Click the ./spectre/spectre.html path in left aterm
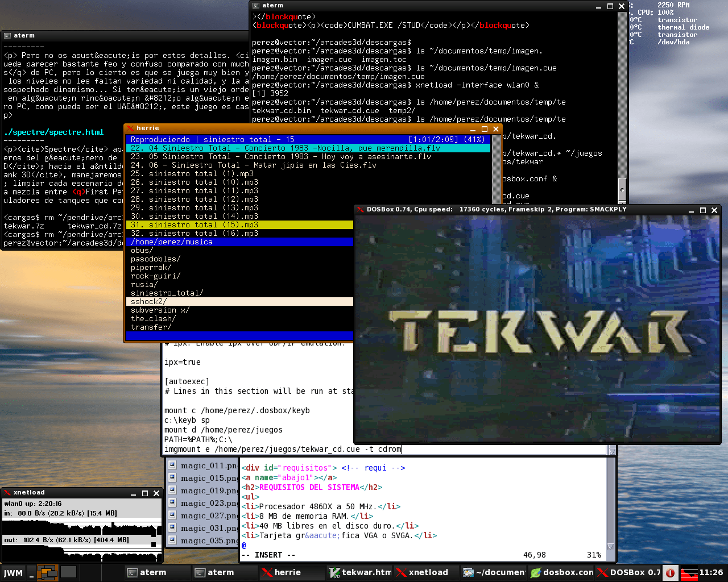728x582 pixels. coord(53,132)
